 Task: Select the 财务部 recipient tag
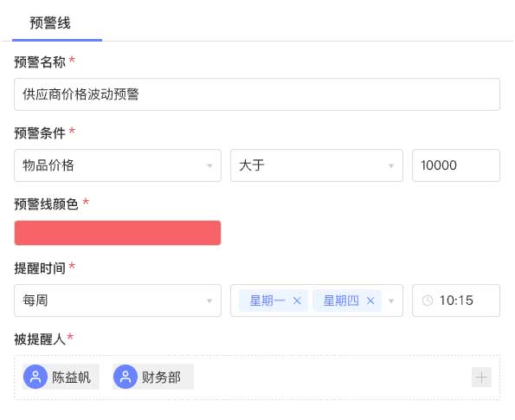(x=153, y=377)
